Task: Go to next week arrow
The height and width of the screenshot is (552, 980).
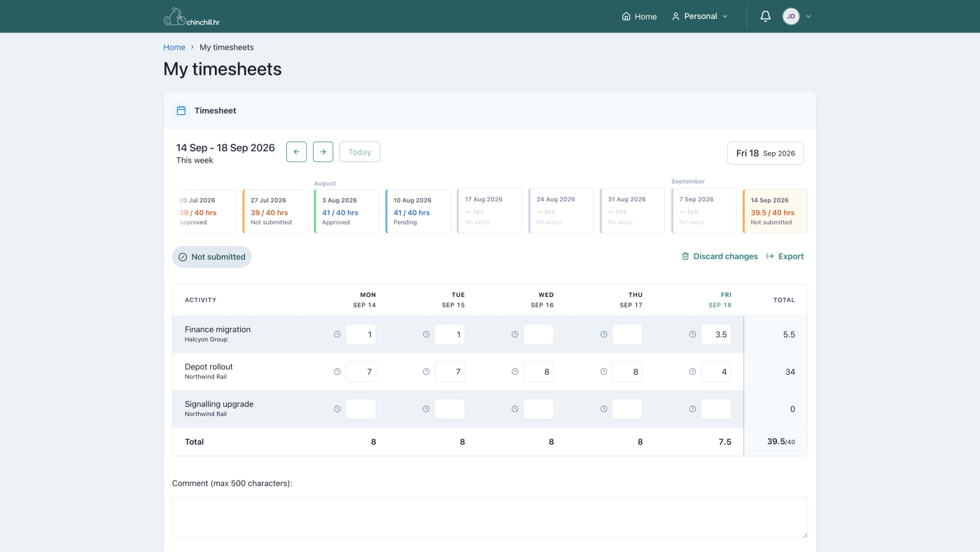Action: [x=323, y=152]
